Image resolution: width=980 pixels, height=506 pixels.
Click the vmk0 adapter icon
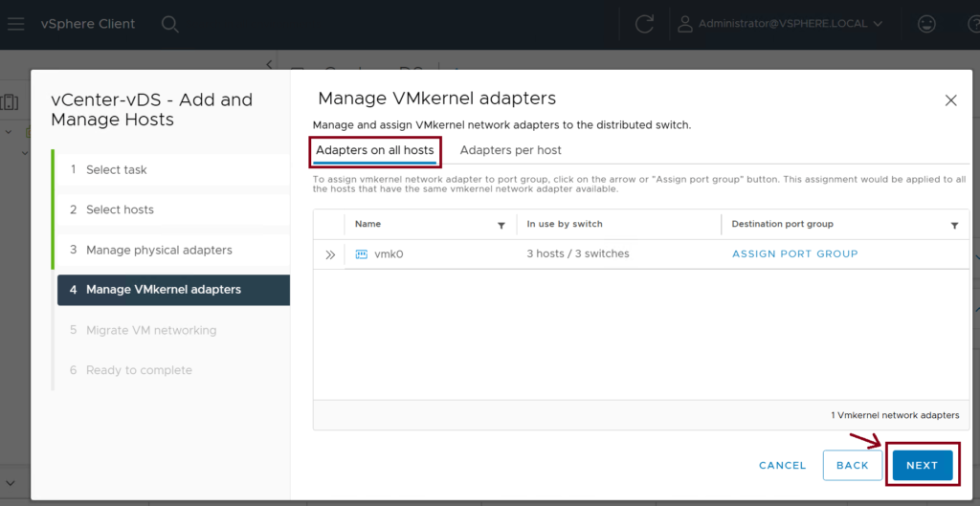pyautogui.click(x=361, y=254)
